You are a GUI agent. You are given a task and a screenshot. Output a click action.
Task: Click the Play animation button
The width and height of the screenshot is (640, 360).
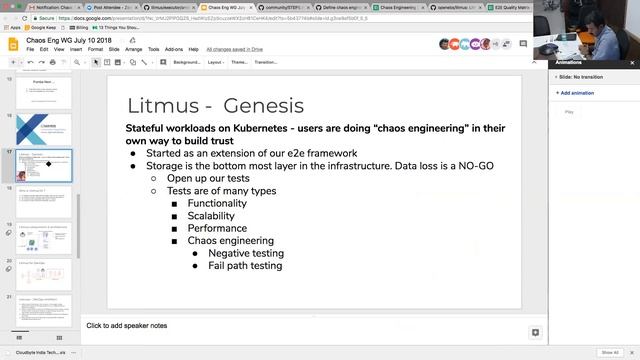tap(569, 112)
